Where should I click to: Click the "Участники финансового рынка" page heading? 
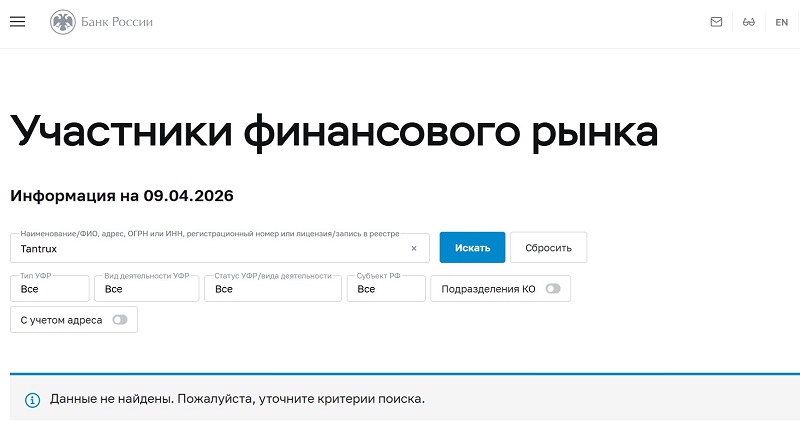coord(334,133)
